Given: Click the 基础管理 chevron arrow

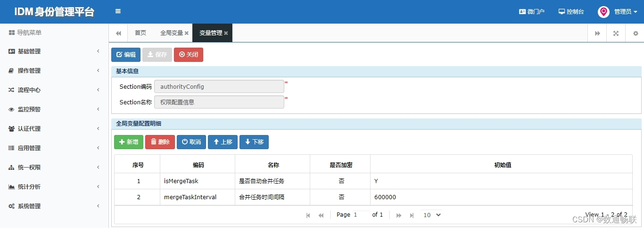Looking at the screenshot, I should 98,51.
